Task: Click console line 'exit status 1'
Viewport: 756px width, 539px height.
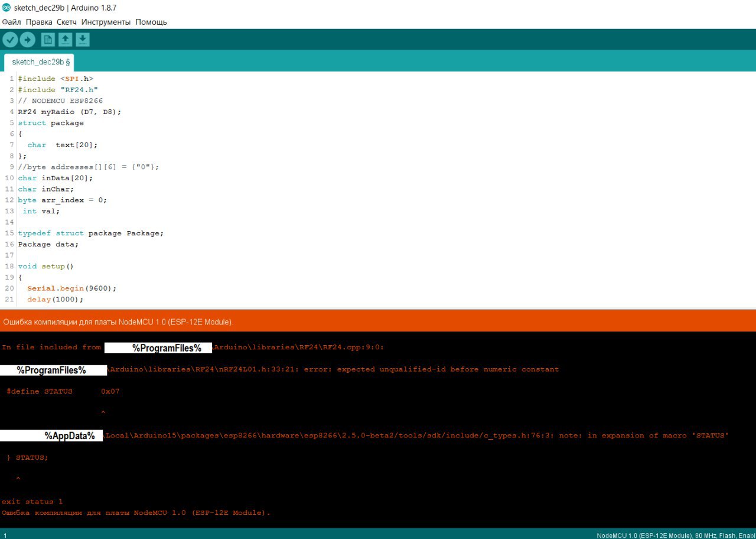Action: (32, 502)
